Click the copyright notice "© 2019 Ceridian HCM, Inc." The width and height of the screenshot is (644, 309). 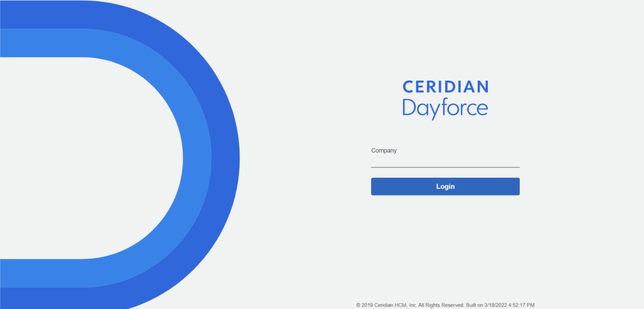point(387,305)
